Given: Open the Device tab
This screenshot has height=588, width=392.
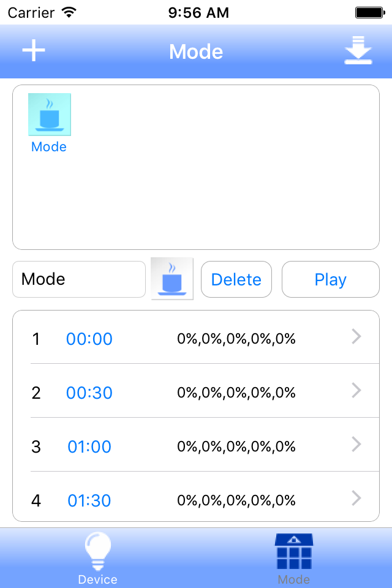Looking at the screenshot, I should click(98, 558).
